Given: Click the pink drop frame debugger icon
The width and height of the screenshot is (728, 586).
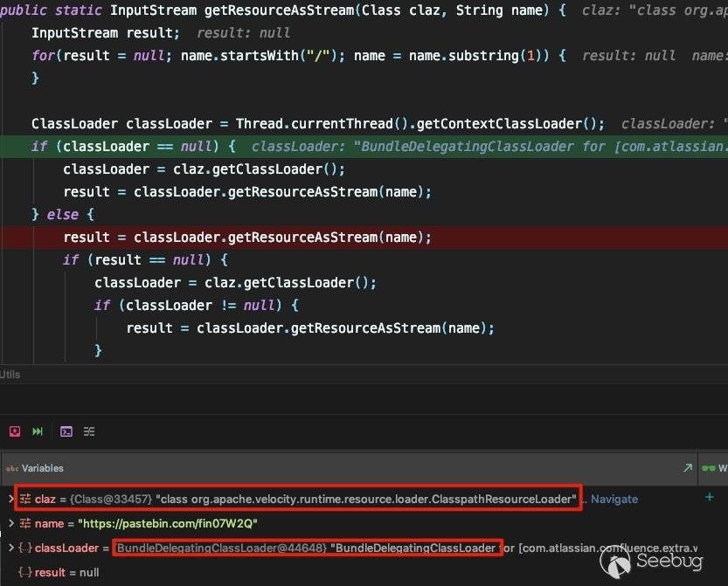Looking at the screenshot, I should pos(15,432).
